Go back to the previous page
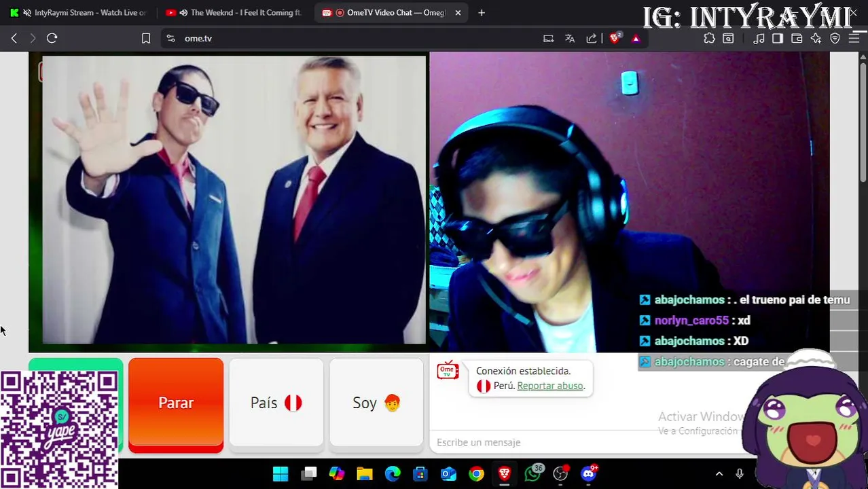The image size is (868, 489). (14, 39)
